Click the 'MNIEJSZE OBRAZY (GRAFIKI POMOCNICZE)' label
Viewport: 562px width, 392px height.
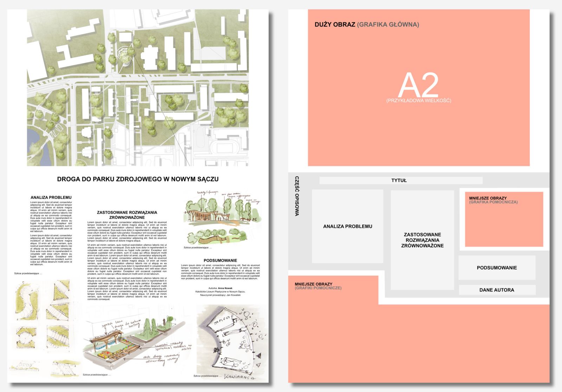[x=318, y=286]
